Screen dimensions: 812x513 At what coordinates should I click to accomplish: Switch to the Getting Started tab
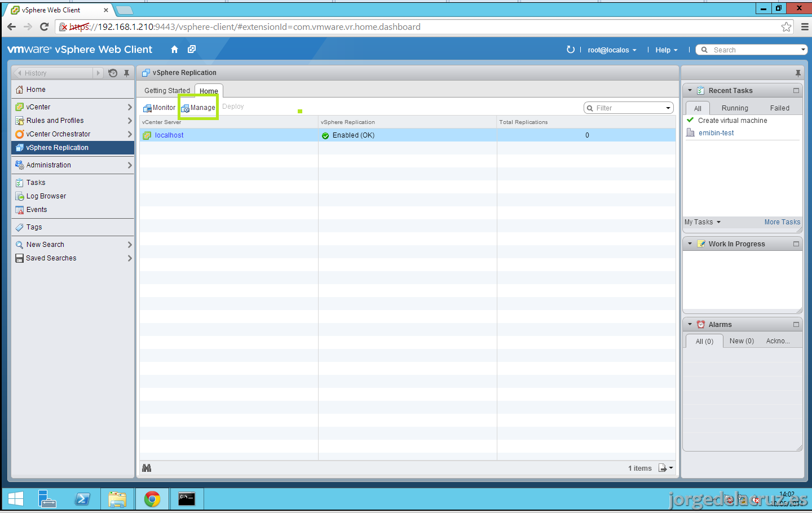click(167, 90)
